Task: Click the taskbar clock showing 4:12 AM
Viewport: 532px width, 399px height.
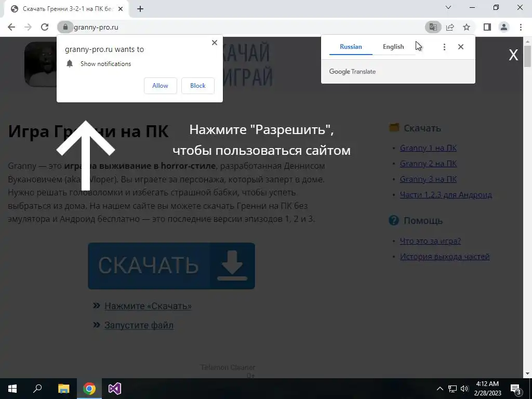Action: (x=487, y=389)
